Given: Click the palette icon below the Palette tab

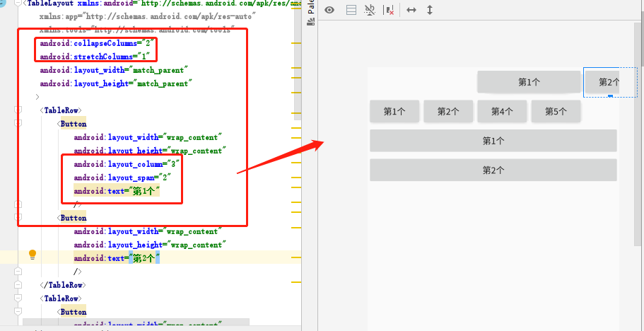Looking at the screenshot, I should coord(311,23).
